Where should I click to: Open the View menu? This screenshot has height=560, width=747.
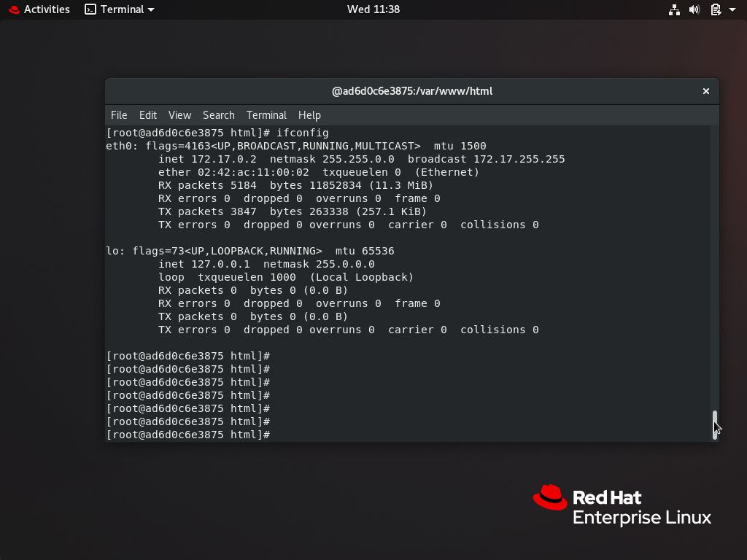[x=179, y=114]
